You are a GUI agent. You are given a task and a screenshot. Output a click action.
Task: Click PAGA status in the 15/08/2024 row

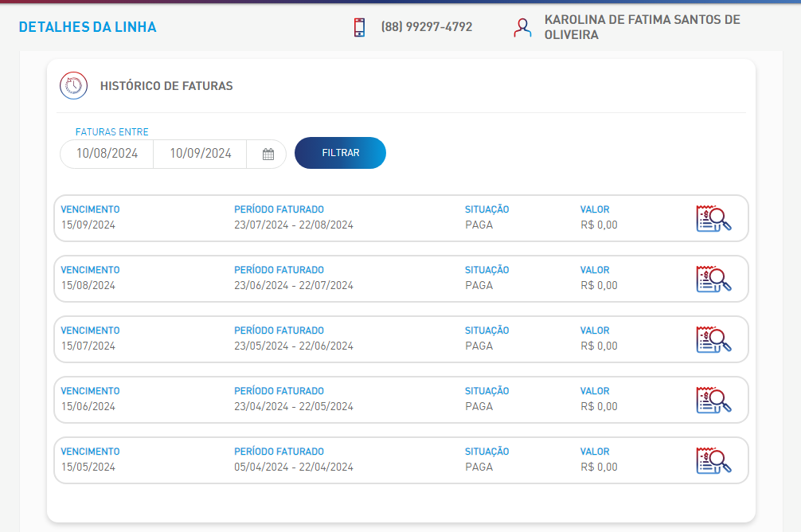479,285
